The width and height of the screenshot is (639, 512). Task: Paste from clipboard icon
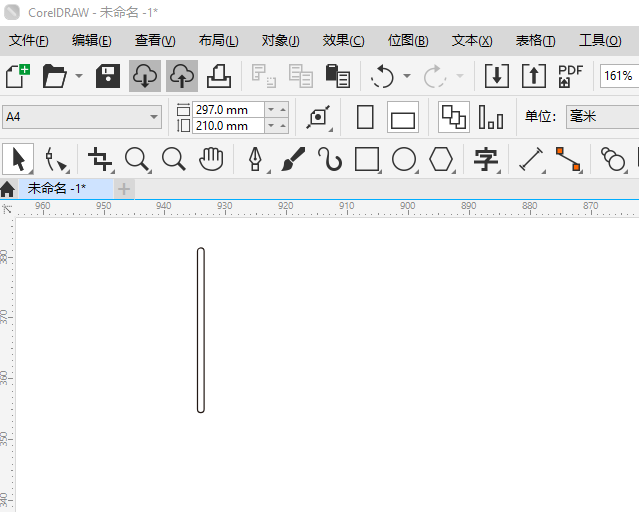(338, 76)
